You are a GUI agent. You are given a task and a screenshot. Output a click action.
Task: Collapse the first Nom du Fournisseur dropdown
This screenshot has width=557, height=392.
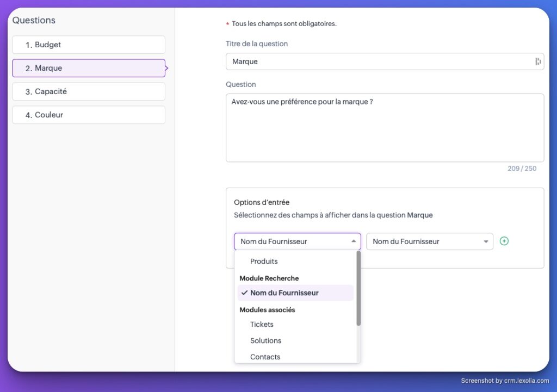(298, 241)
